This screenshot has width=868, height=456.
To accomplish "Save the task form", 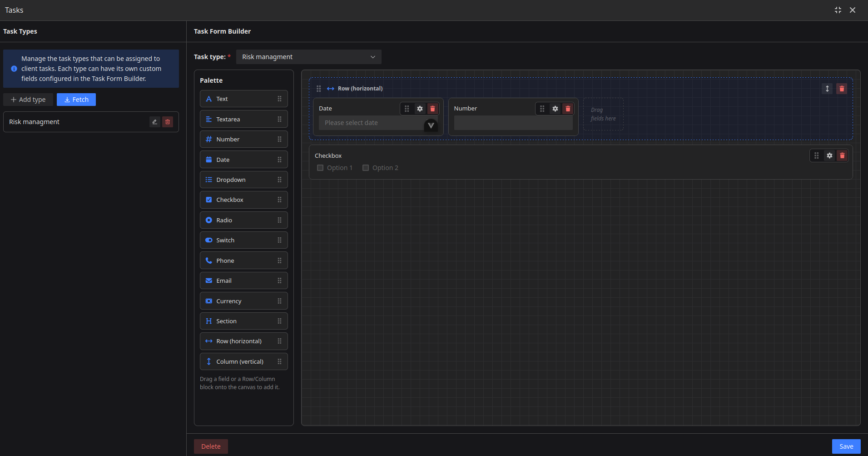I will (x=846, y=446).
